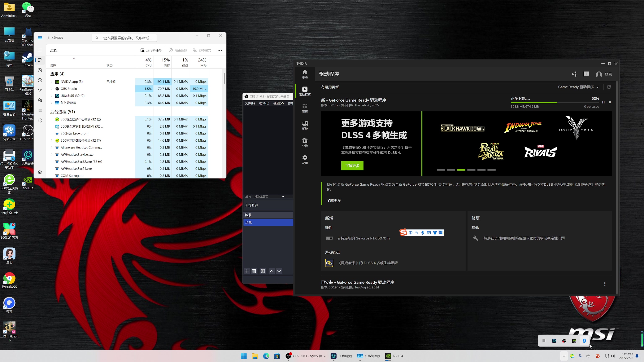
Task: Open Microsoft Edge from taskbar
Action: pyautogui.click(x=266, y=356)
